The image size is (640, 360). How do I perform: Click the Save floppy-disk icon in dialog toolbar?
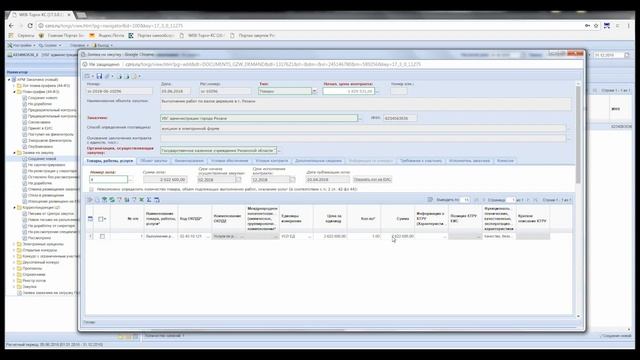coord(99,76)
